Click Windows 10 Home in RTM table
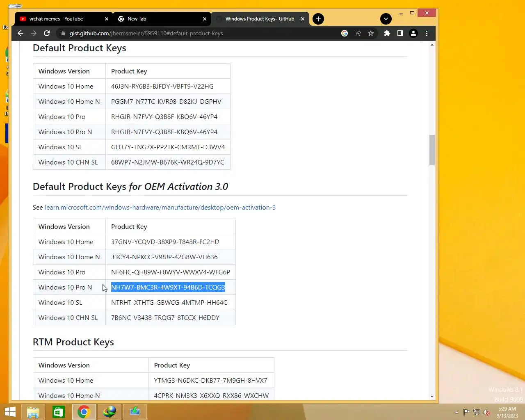This screenshot has height=420, width=525. (x=66, y=381)
